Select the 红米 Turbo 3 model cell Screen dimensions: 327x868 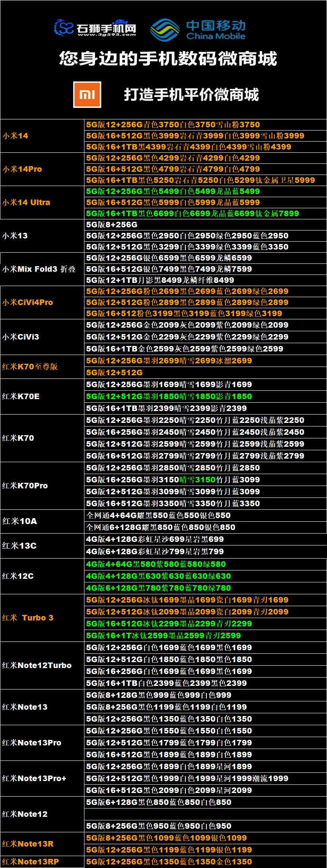pos(42,618)
